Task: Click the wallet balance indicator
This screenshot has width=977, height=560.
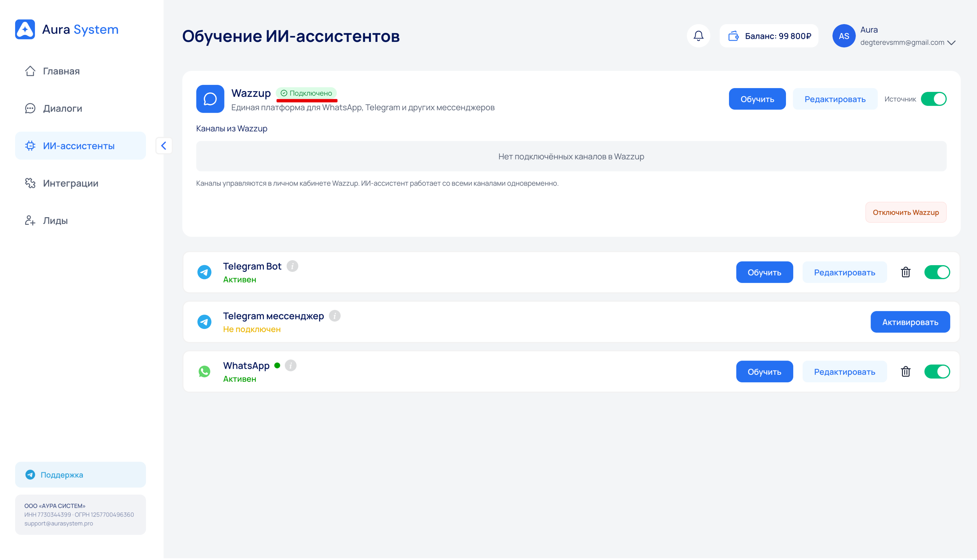Action: coord(769,36)
